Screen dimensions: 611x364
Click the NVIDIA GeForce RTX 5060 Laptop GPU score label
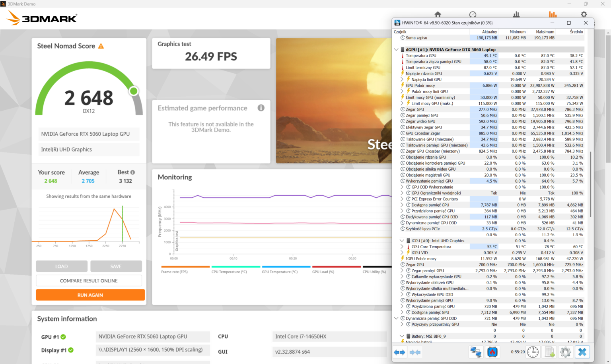[x=89, y=134]
